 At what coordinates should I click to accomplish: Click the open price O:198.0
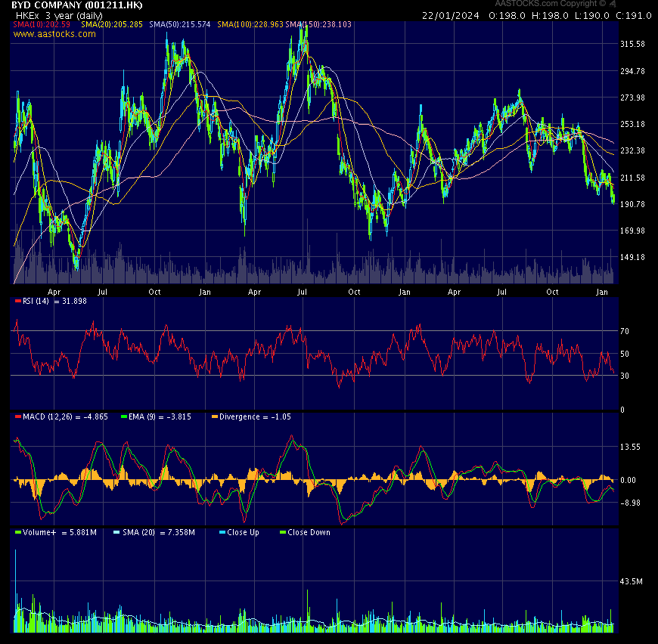(507, 16)
